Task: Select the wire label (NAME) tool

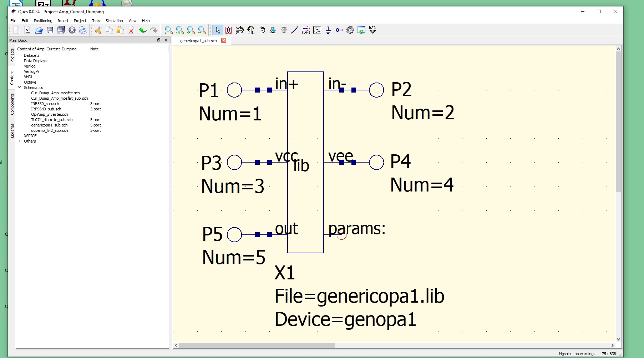Action: pos(306,30)
